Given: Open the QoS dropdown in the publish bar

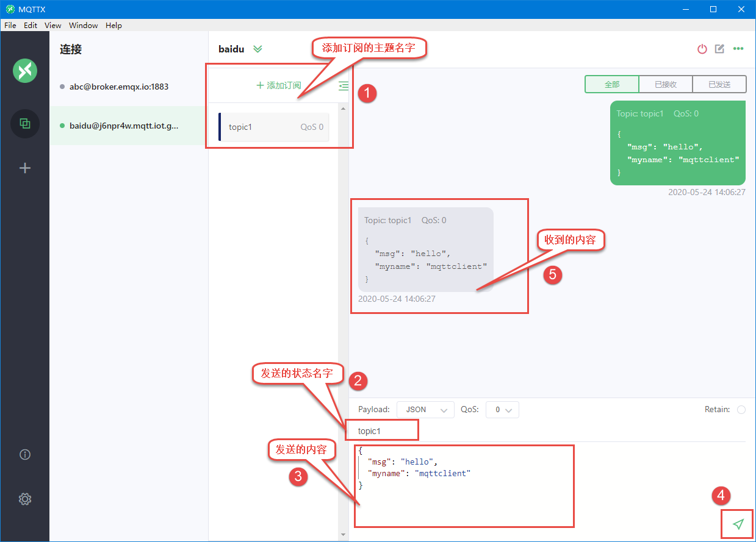Looking at the screenshot, I should [x=502, y=409].
